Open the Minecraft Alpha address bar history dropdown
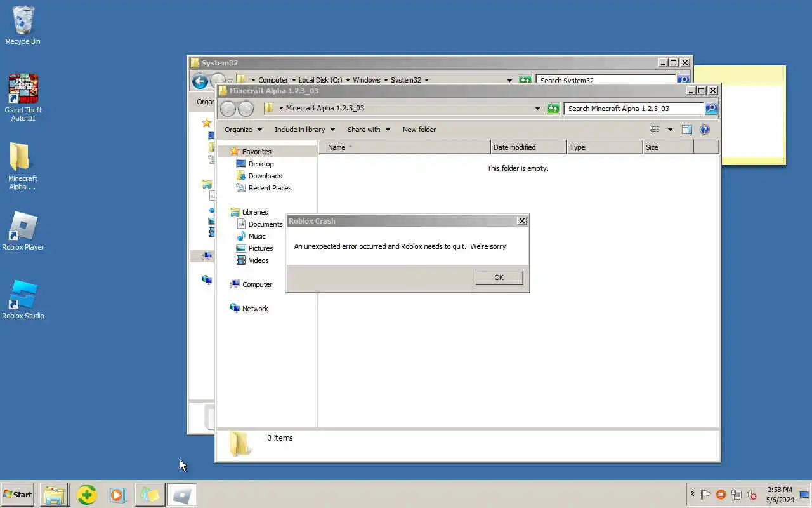 pyautogui.click(x=538, y=109)
